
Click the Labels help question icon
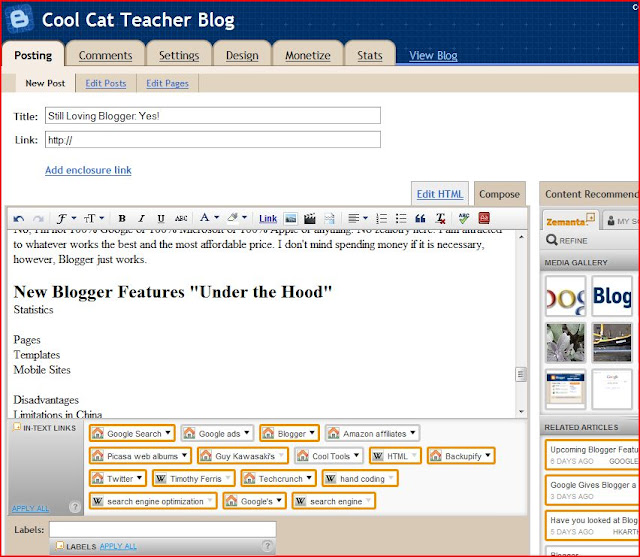tap(267, 546)
